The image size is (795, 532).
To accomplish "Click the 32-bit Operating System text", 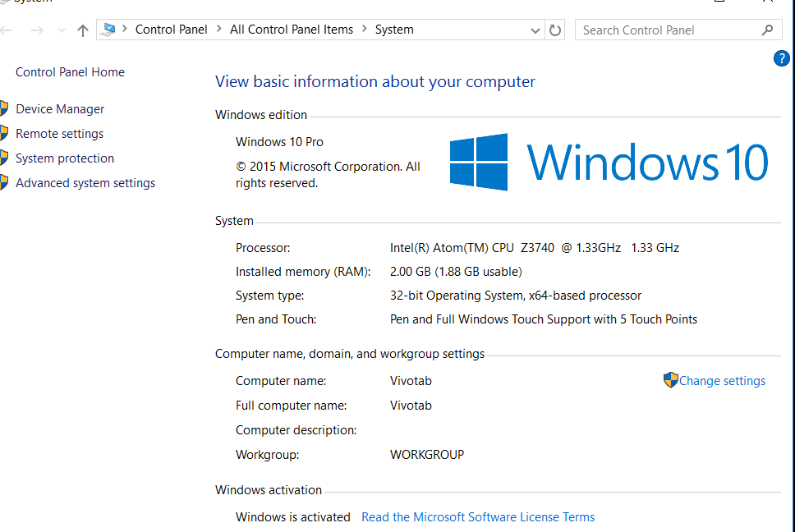I will pyautogui.click(x=516, y=296).
